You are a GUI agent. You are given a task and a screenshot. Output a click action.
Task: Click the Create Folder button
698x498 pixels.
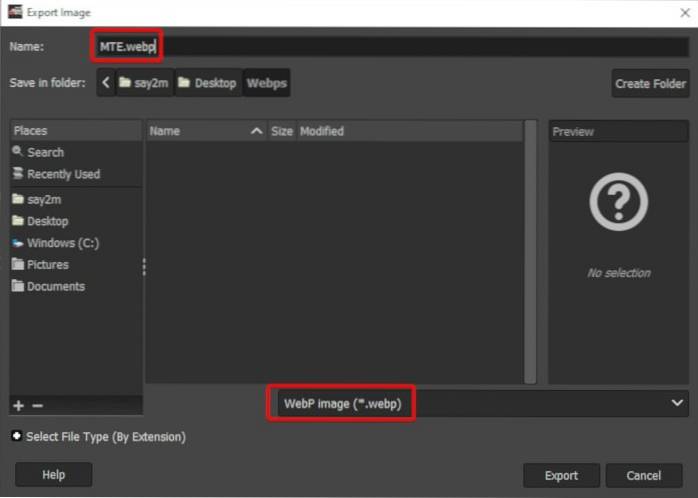tap(650, 84)
